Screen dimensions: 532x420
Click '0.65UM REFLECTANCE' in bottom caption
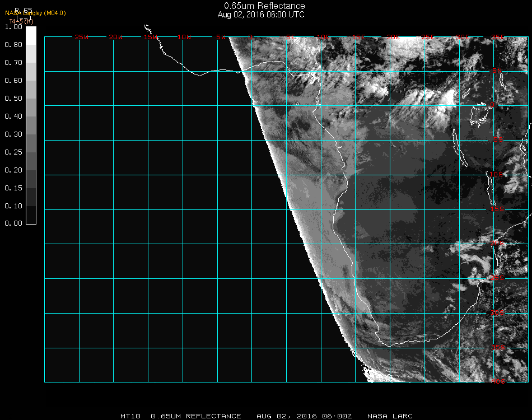[196, 416]
